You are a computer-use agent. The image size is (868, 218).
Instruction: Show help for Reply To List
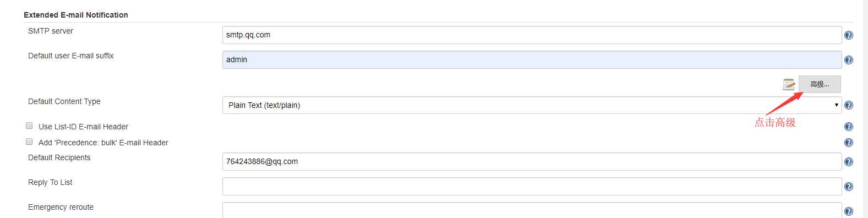coord(849,187)
